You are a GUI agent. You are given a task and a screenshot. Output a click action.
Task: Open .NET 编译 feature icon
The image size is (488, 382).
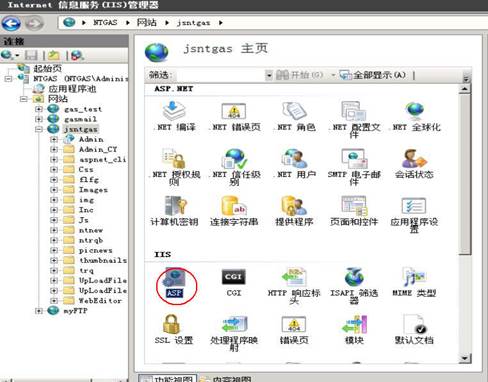click(174, 111)
